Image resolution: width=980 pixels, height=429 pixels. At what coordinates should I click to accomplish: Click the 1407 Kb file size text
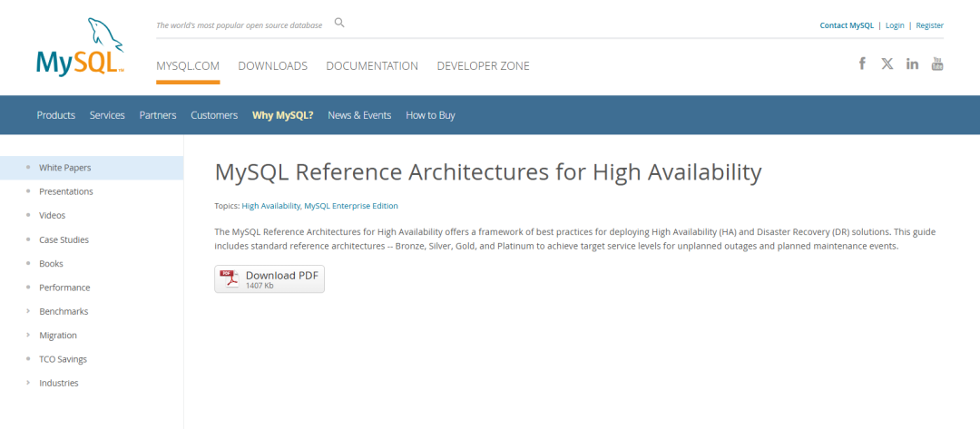[260, 286]
